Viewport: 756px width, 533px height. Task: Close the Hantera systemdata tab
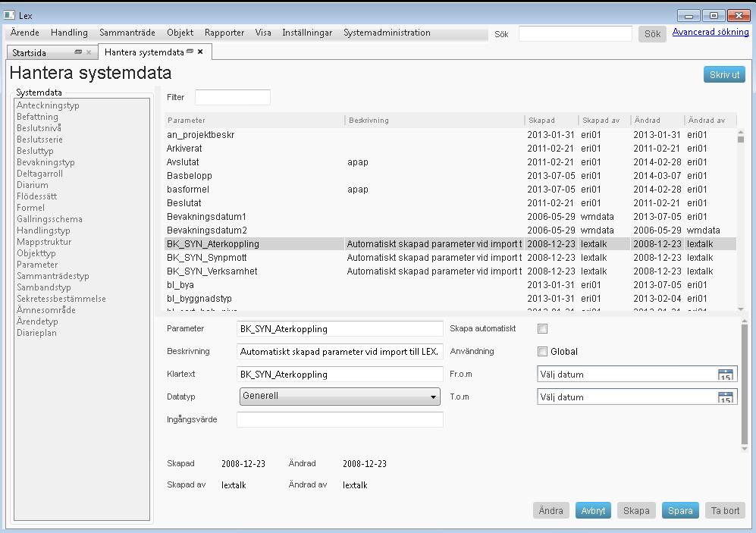200,52
